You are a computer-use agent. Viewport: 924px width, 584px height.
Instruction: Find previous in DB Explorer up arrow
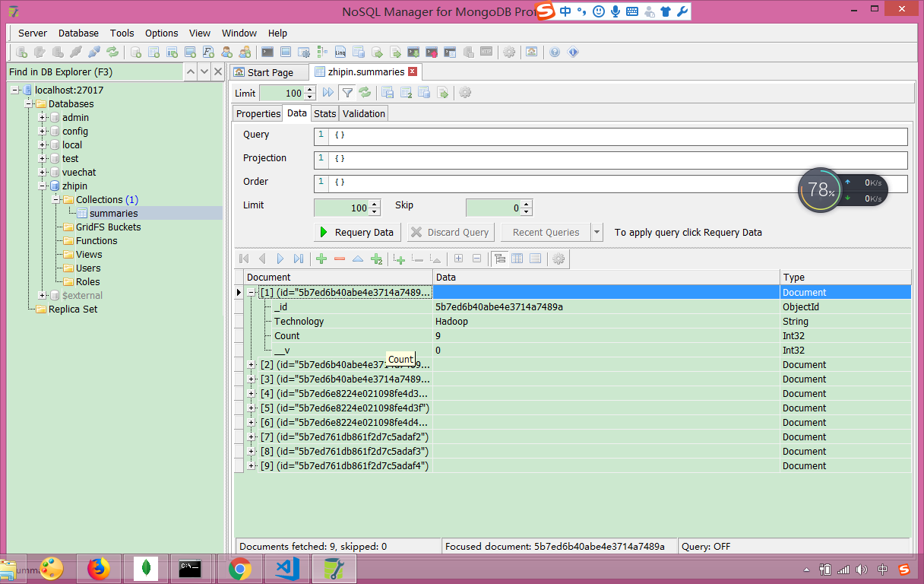click(191, 71)
